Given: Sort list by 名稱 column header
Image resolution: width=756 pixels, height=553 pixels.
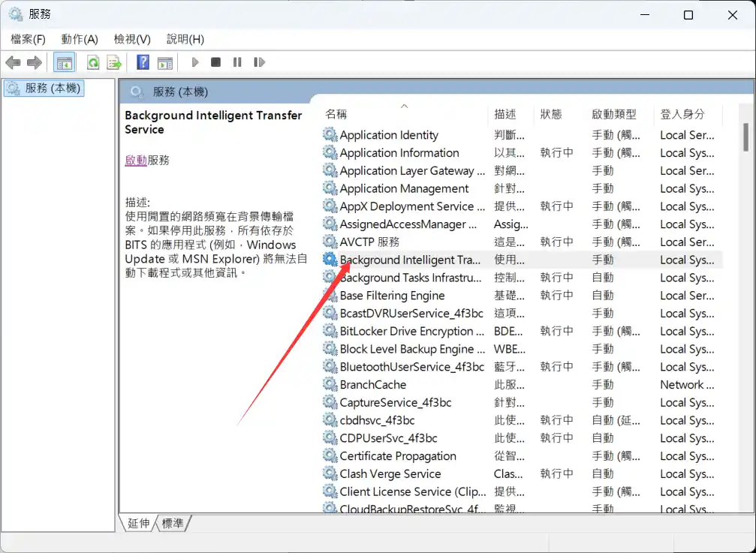Looking at the screenshot, I should coord(336,114).
